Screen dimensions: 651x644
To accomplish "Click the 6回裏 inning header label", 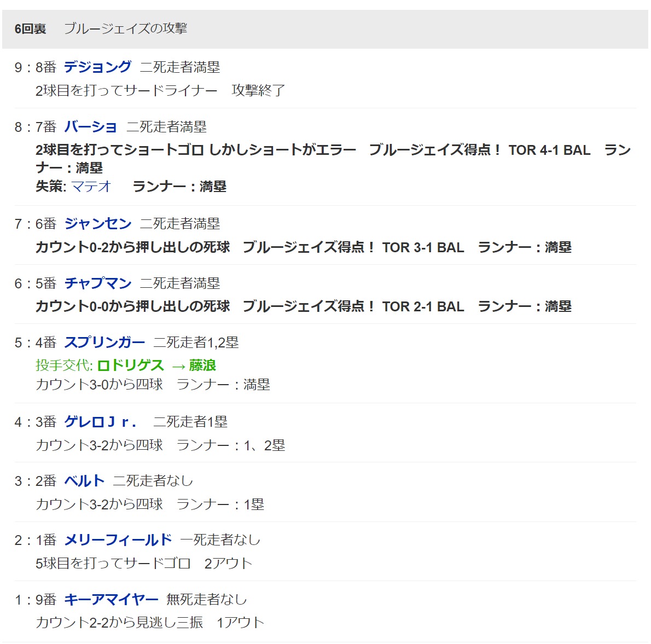I will [x=30, y=28].
